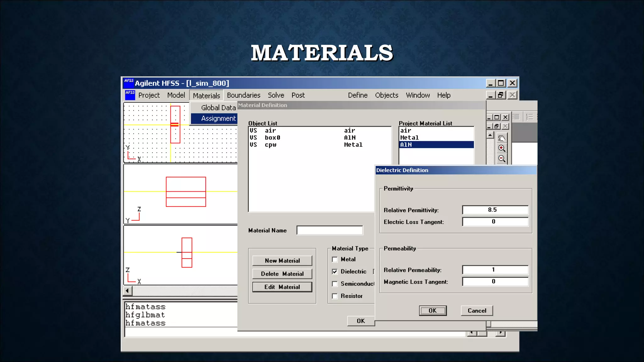The height and width of the screenshot is (362, 644).
Task: Open the Project menu
Action: click(149, 95)
